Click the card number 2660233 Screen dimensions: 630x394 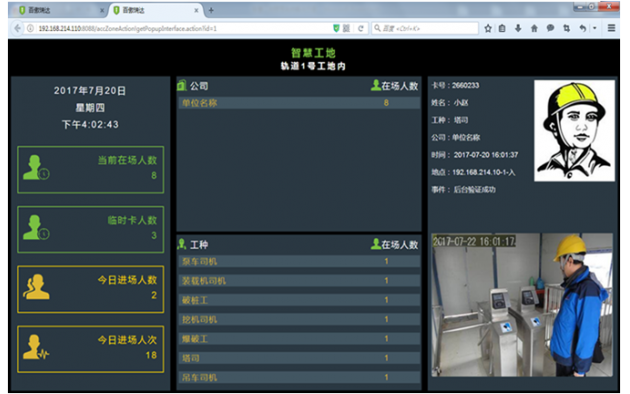[465, 85]
